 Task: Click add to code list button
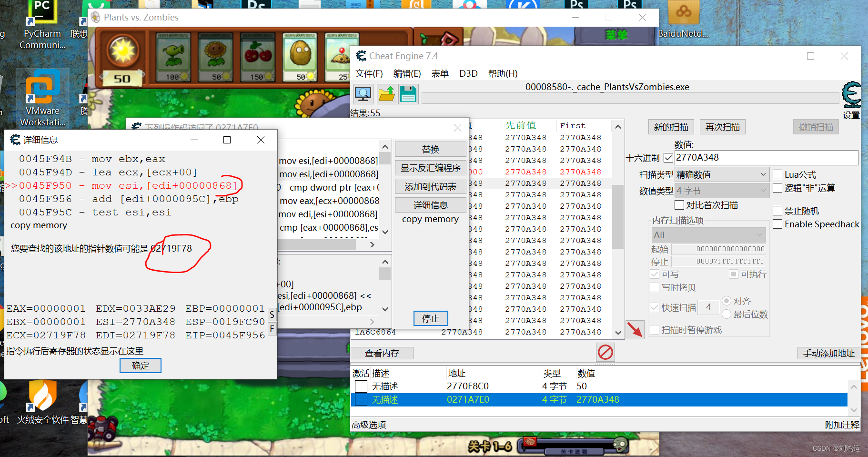(x=431, y=186)
